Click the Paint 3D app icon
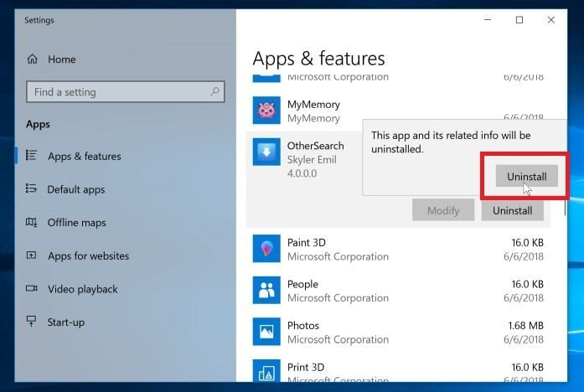This screenshot has width=584, height=392. coord(266,249)
